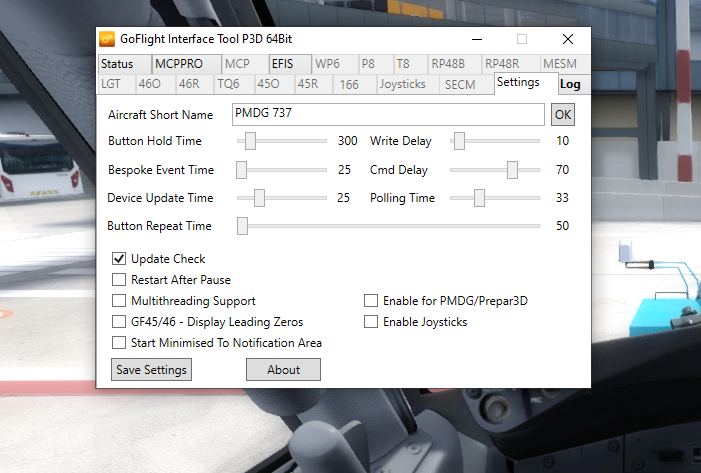Check the Enable Joysticks option
Image resolution: width=701 pixels, height=473 pixels.
point(371,322)
